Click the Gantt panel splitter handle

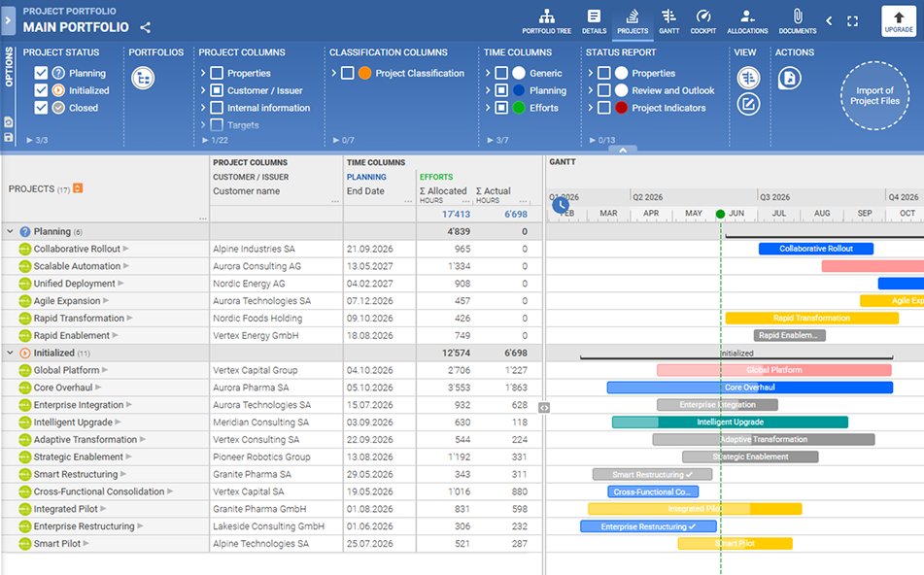(544, 407)
